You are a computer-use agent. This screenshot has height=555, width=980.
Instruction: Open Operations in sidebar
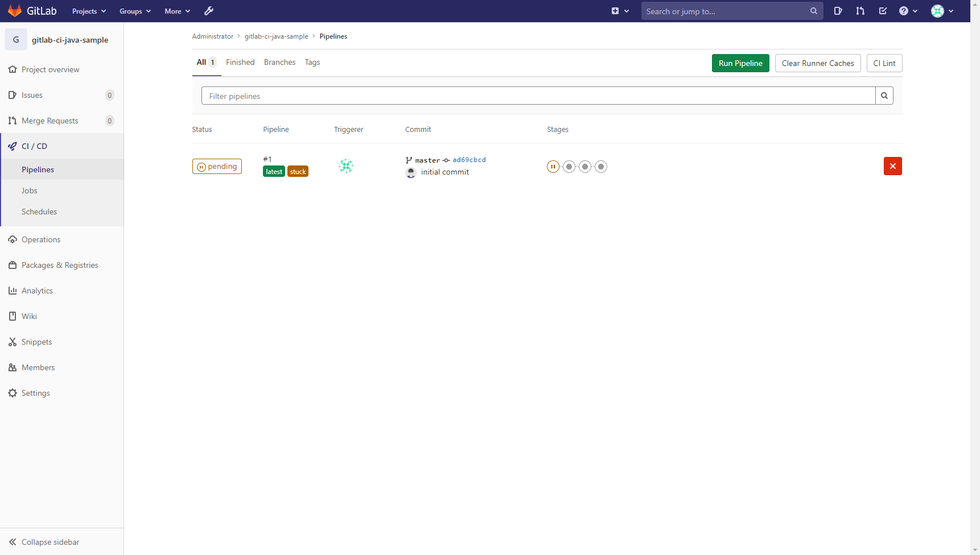[61, 239]
